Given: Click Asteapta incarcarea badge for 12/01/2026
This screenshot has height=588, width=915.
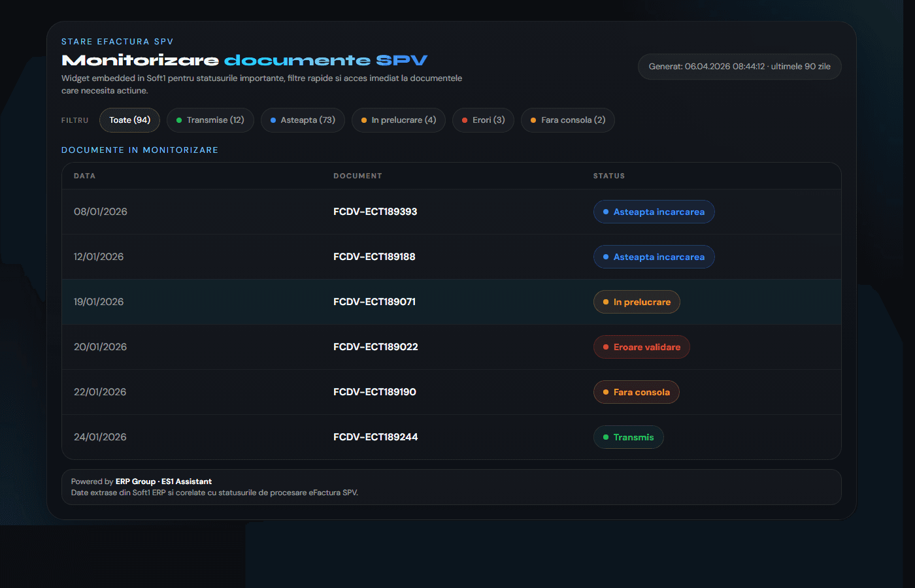Looking at the screenshot, I should point(654,257).
